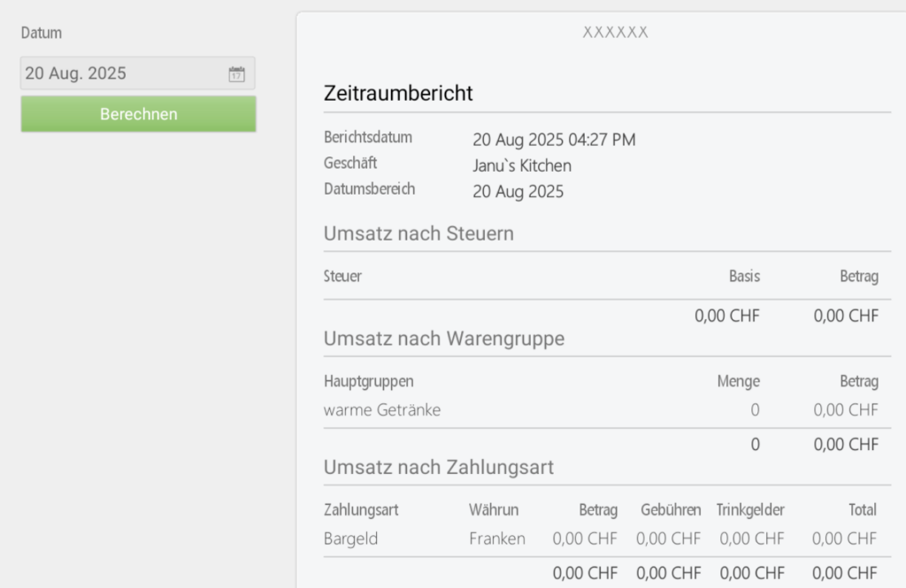Select the Bargeld payment row
Viewport: 906px width, 588px height.
click(607, 538)
